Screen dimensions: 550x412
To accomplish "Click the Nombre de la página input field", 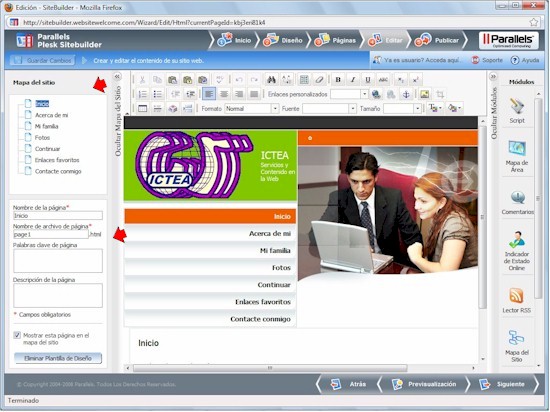I will (x=58, y=216).
